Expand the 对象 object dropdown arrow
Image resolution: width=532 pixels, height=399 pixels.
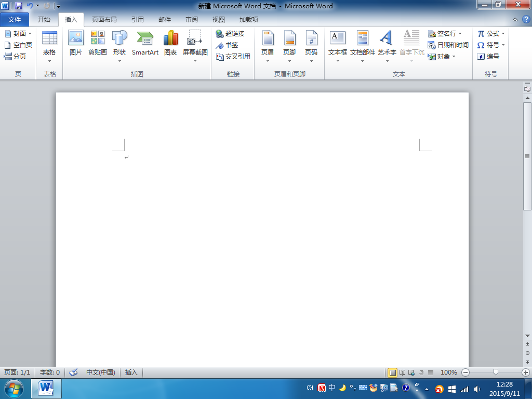pyautogui.click(x=454, y=56)
